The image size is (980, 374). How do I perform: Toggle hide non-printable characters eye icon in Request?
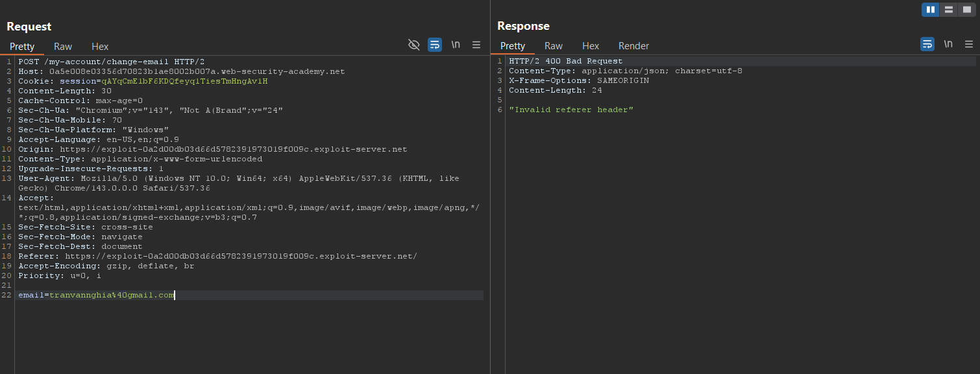point(413,45)
